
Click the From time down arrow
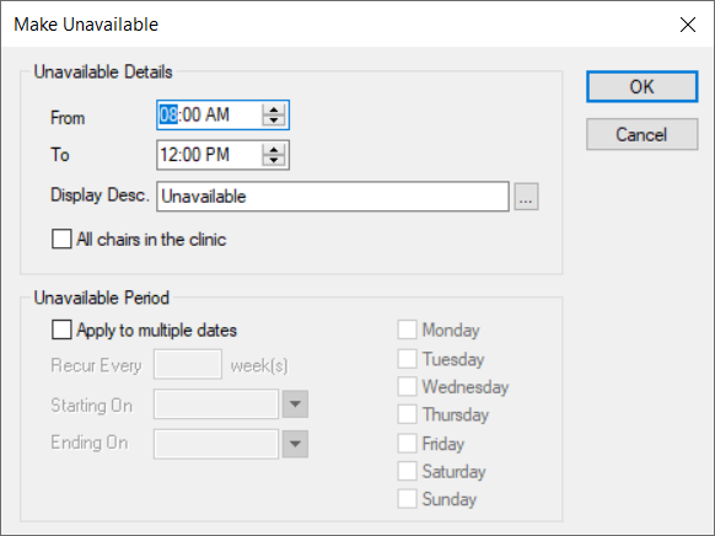tap(273, 121)
